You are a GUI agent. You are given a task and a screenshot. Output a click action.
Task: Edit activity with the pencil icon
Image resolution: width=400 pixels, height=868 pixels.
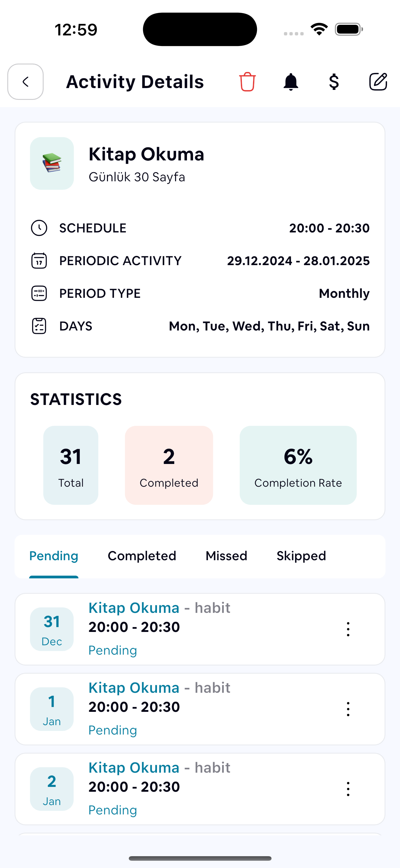coord(378,82)
